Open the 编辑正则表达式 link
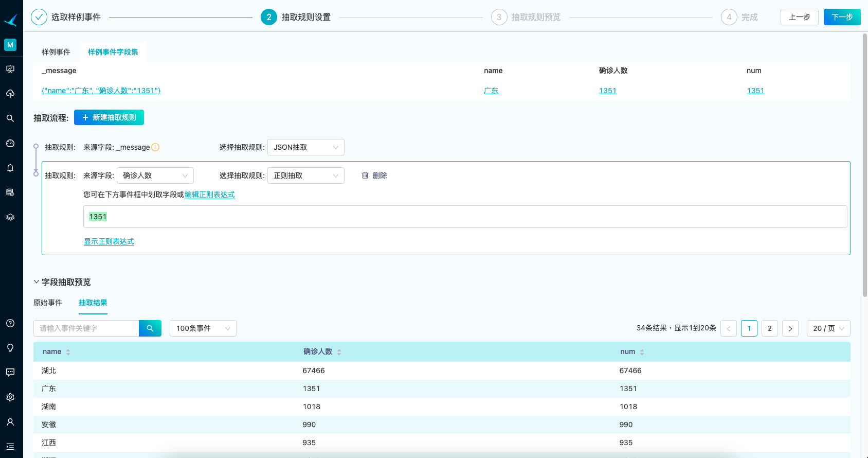 pos(210,195)
